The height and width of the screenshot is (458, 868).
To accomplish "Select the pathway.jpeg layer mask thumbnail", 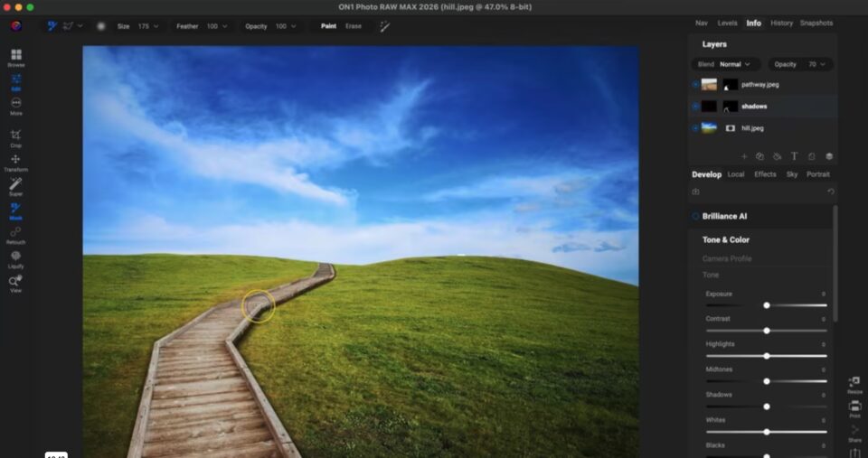I will point(731,85).
